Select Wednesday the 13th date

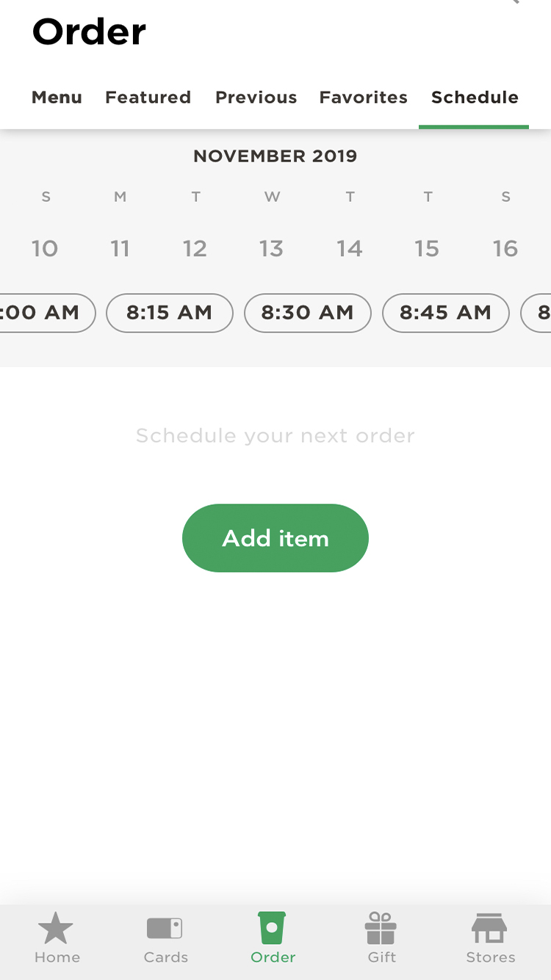pyautogui.click(x=271, y=249)
